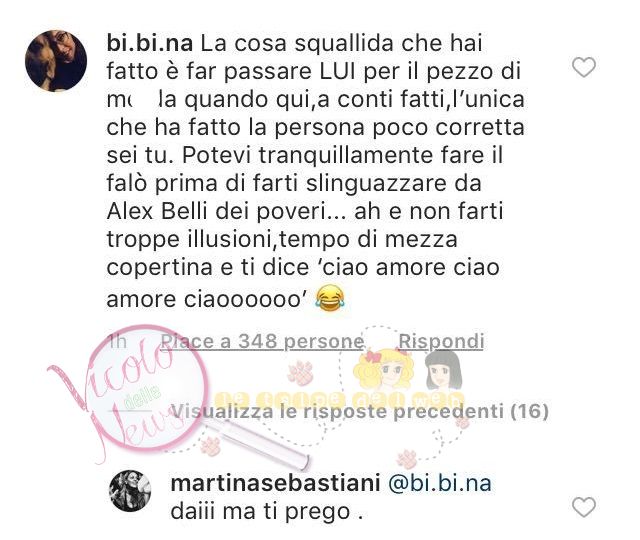Click the blonde cartoon girl watermark

click(x=384, y=369)
